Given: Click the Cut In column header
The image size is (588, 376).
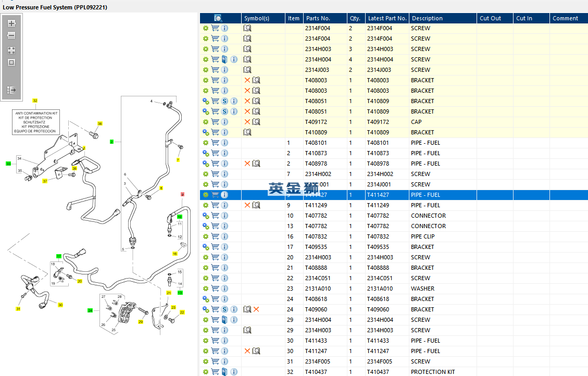Looking at the screenshot, I should click(x=531, y=18).
